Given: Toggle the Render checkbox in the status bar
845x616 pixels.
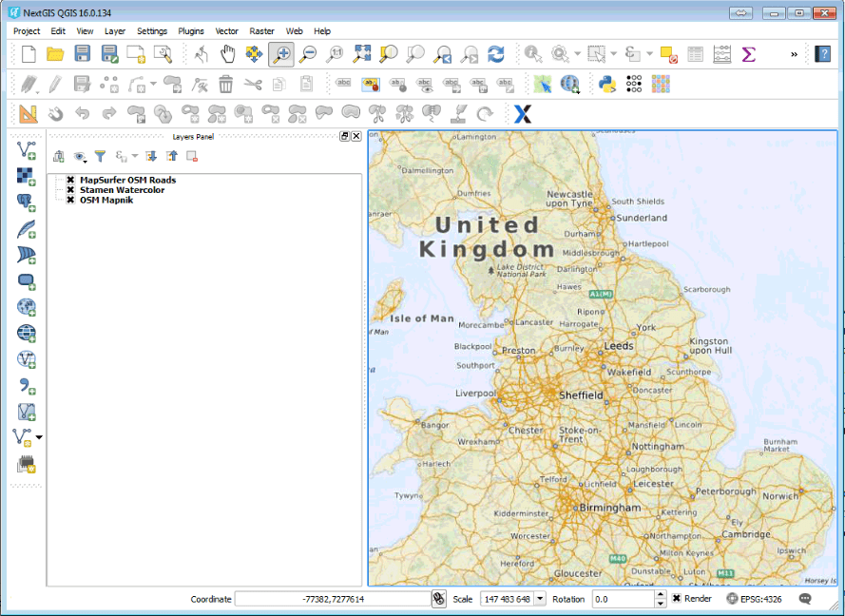Looking at the screenshot, I should (674, 599).
